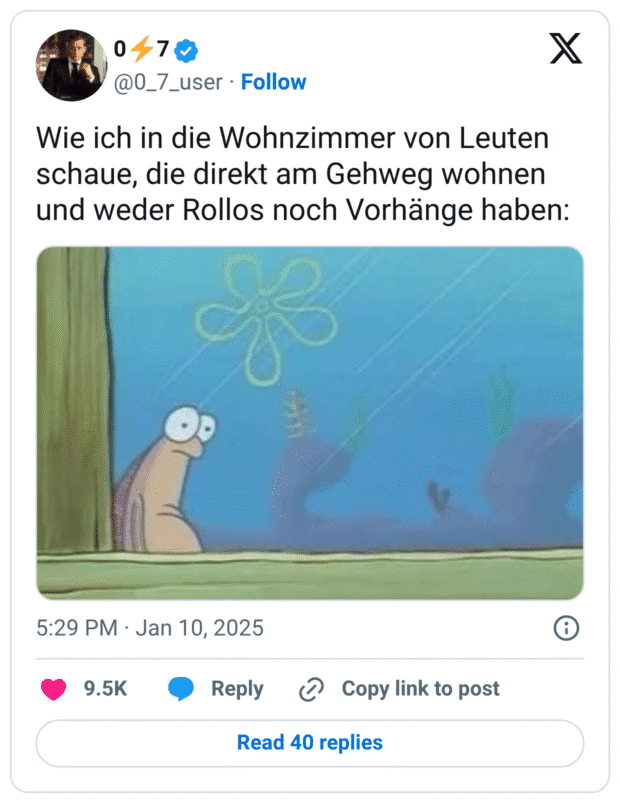This screenshot has width=620, height=803.
Task: Click the display name 0⚡7
Action: click(x=141, y=49)
